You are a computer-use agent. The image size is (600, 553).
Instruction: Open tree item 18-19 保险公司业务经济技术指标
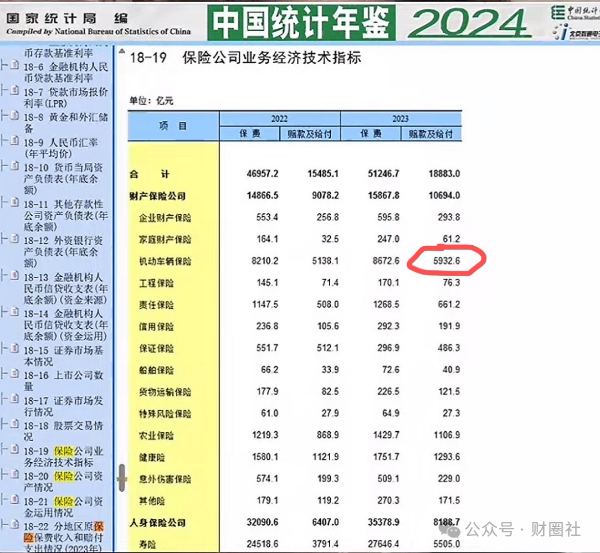64,457
